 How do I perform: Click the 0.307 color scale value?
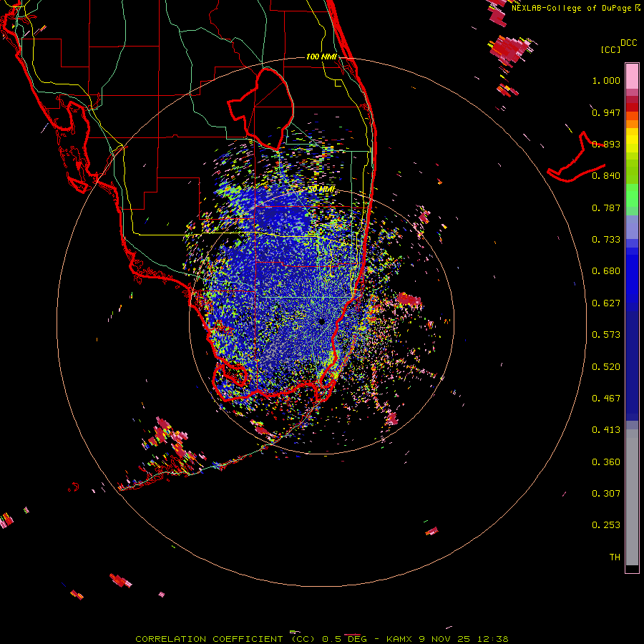tap(606, 494)
